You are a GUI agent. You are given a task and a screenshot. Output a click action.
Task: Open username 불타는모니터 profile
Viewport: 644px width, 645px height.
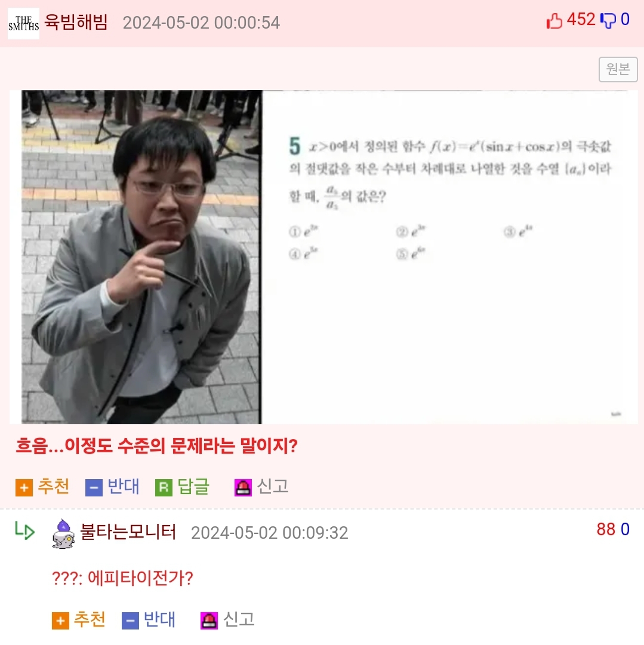pos(128,532)
